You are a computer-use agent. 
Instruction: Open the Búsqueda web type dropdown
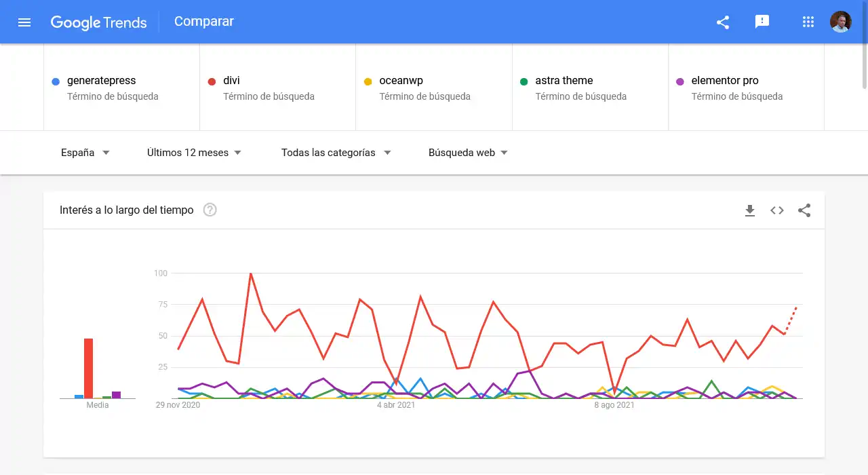coord(468,153)
